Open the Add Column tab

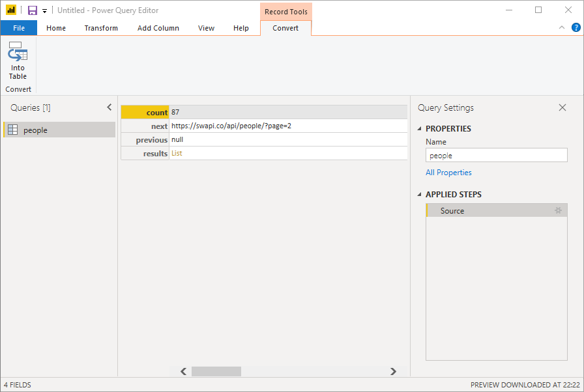tap(158, 28)
